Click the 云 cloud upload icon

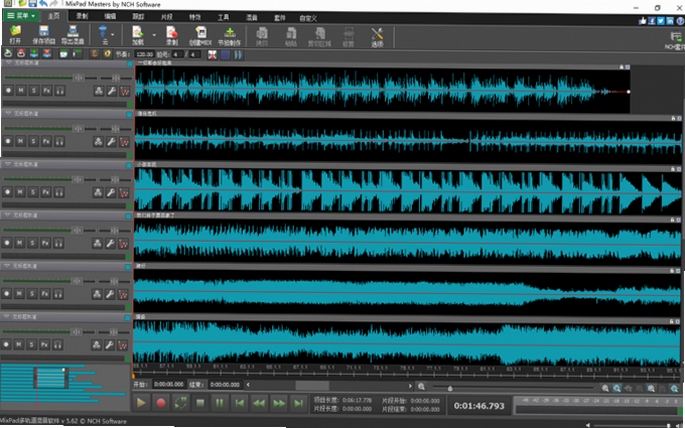point(104,35)
